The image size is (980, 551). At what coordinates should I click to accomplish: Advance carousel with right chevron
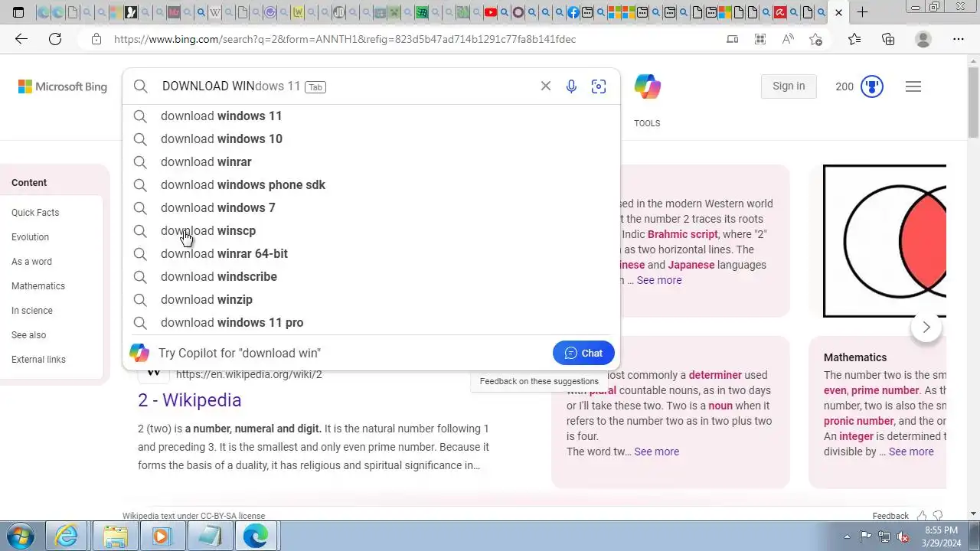pos(926,328)
